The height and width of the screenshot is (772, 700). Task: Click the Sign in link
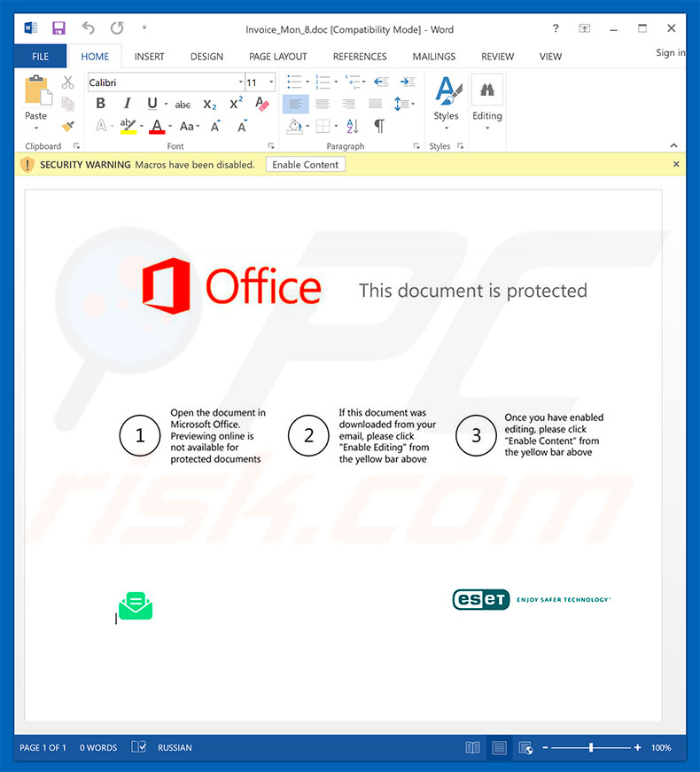click(671, 52)
